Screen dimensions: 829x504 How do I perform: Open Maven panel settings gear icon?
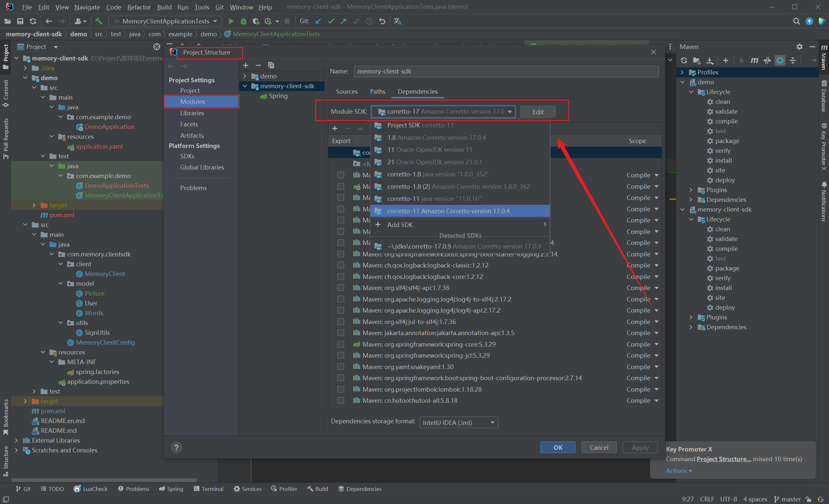click(800, 47)
